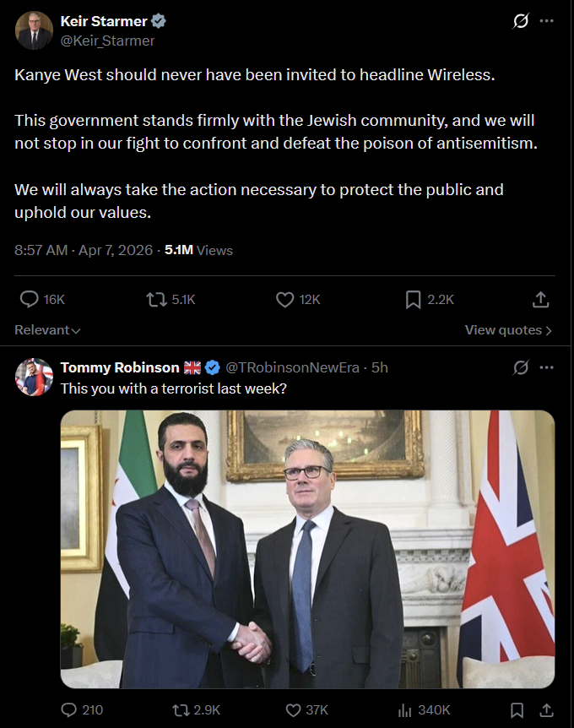
Task: Click Keir Starmer's profile avatar
Action: (x=34, y=31)
